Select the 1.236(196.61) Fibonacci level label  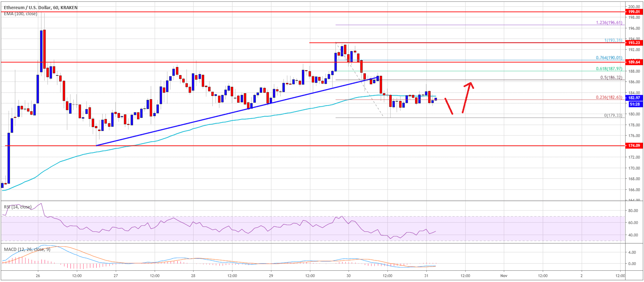click(609, 22)
